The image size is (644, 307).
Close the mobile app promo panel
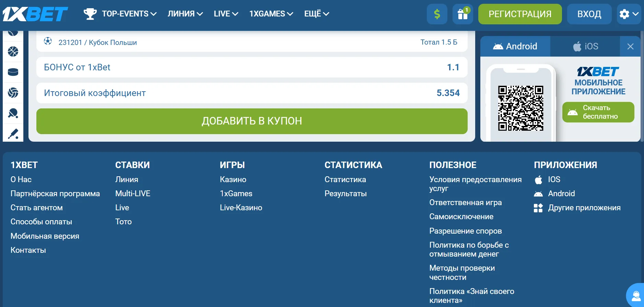(630, 46)
